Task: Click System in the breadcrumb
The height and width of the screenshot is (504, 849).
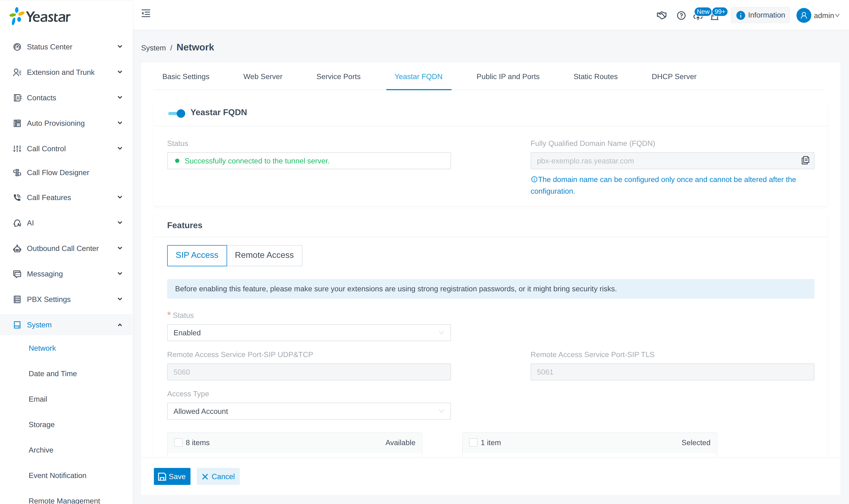Action: point(153,48)
